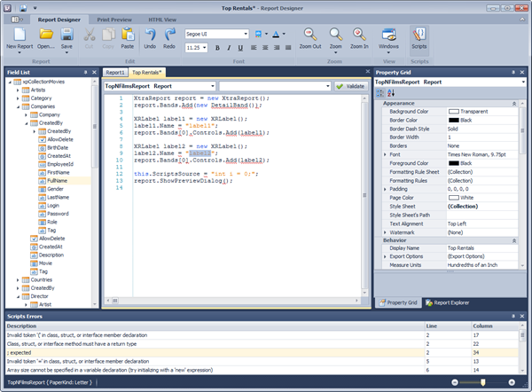Click the status bar zoom minus button
This screenshot has width=532, height=392.
[x=455, y=382]
